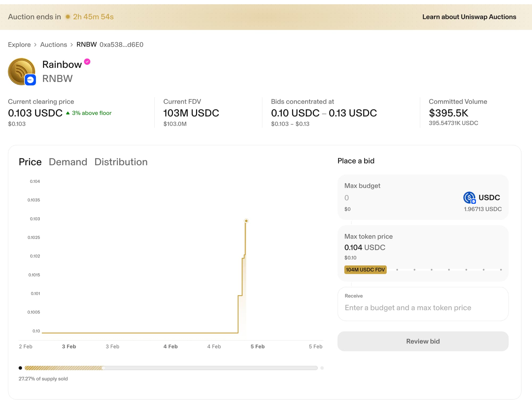Viewport: 532px width, 405px height.
Task: Click the green triangle above-floor indicator
Action: pos(68,113)
